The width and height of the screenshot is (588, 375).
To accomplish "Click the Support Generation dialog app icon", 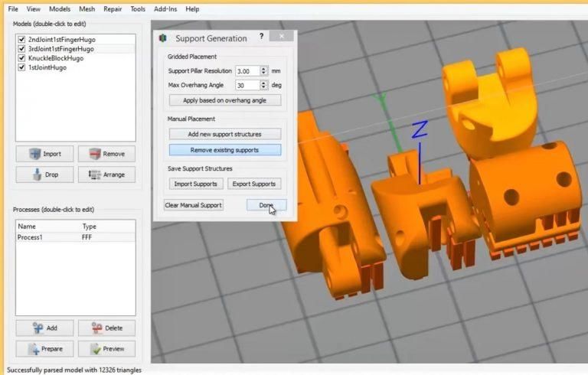I will pos(163,38).
